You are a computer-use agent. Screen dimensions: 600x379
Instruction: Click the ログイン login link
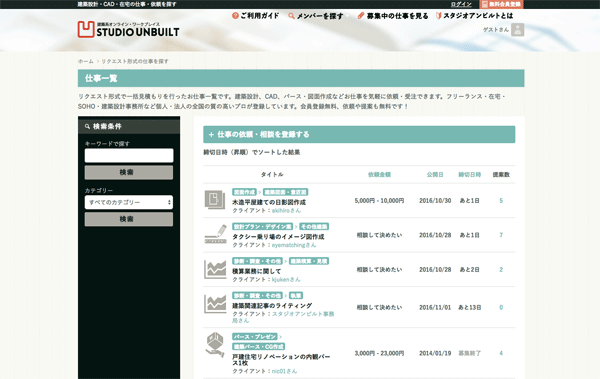click(461, 4)
